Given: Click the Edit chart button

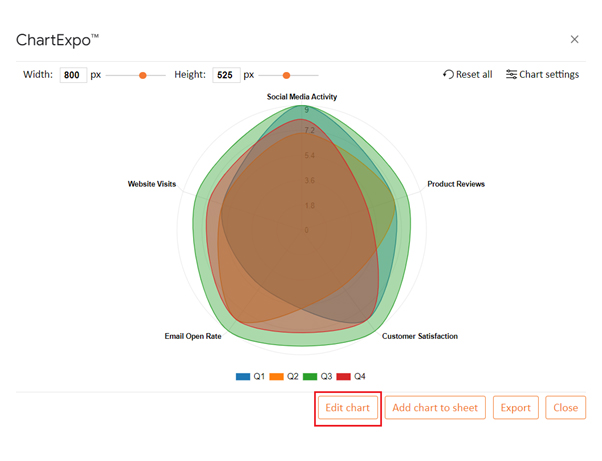Looking at the screenshot, I should tap(348, 408).
